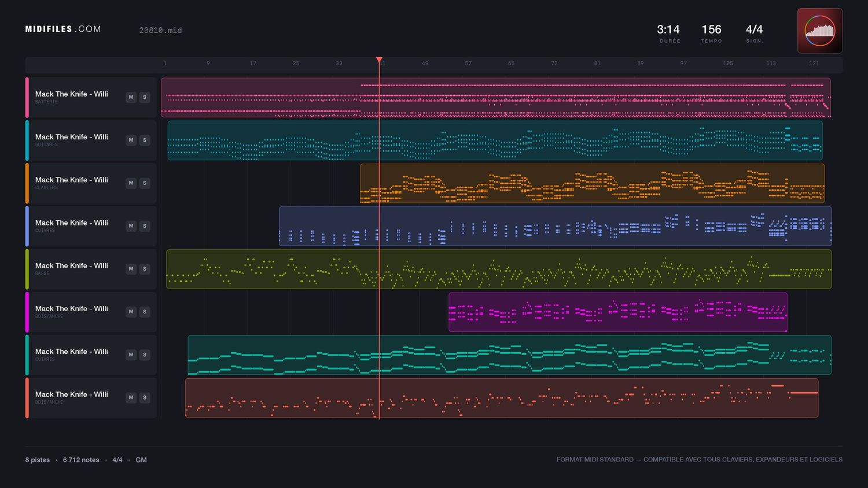
Task: Jump to bar 33 on the ruler
Action: coord(339,64)
